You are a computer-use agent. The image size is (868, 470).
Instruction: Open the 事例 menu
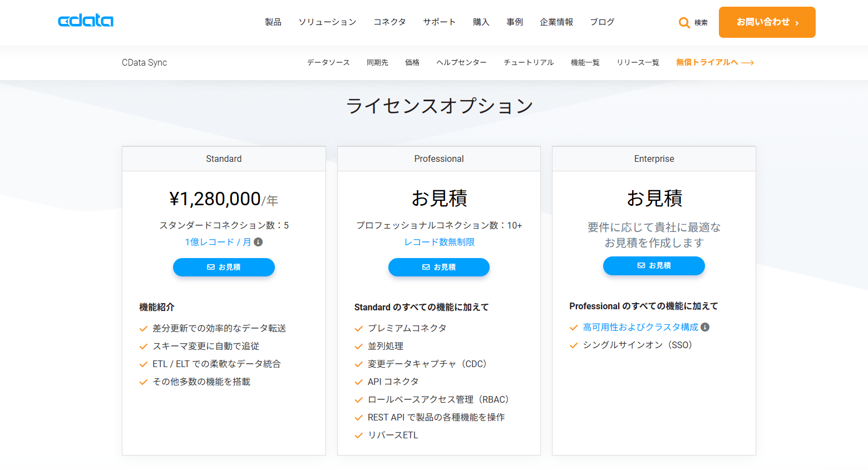515,22
